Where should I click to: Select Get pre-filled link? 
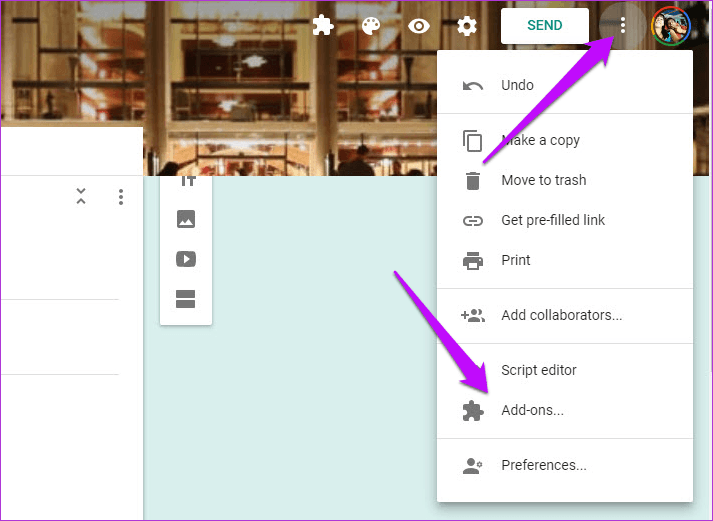[x=565, y=220]
